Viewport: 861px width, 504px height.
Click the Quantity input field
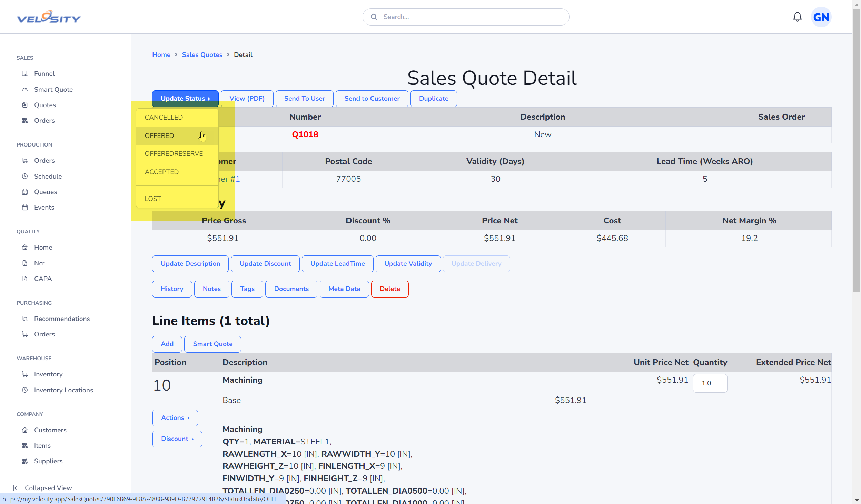click(710, 383)
